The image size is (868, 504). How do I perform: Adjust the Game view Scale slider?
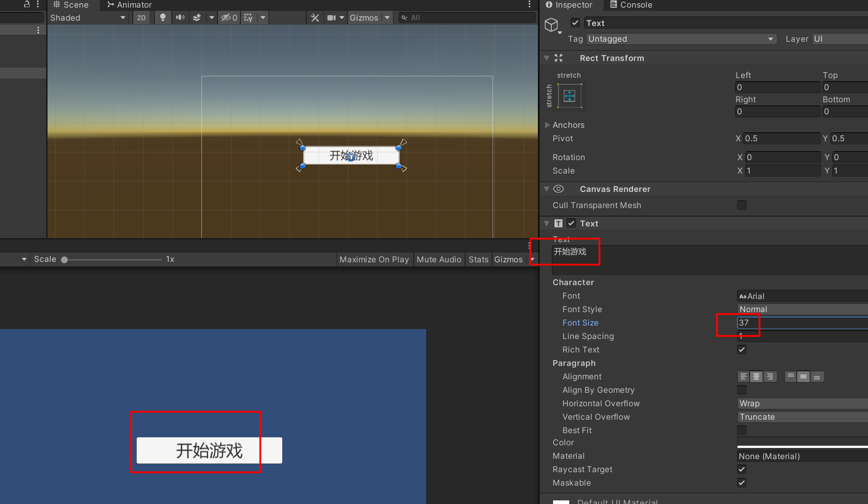[x=65, y=260]
